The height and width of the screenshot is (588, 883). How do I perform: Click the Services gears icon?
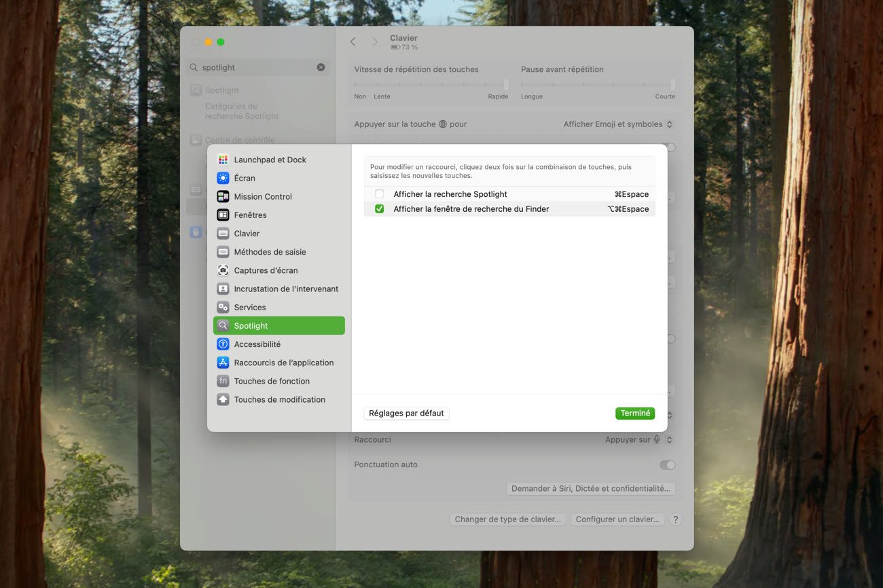tap(223, 307)
